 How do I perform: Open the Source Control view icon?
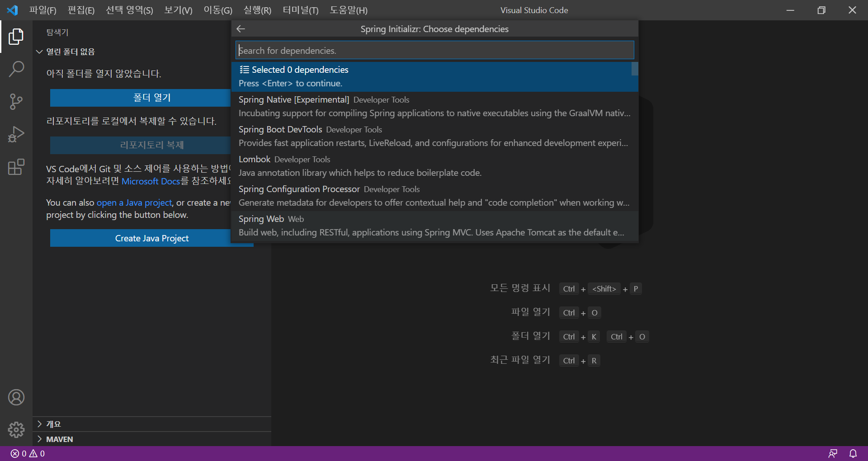(16, 102)
